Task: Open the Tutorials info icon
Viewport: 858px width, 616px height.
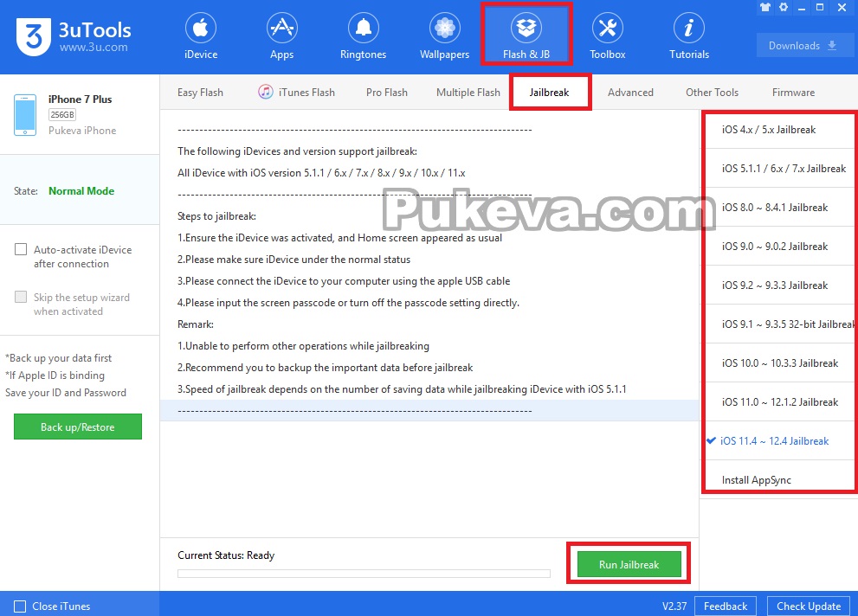Action: coord(689,28)
